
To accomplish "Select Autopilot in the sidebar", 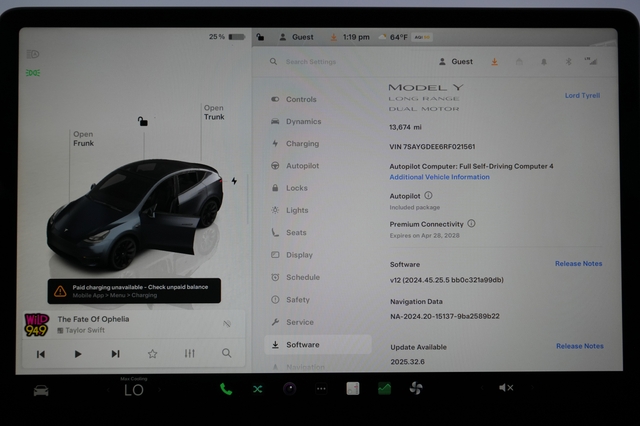I will (302, 166).
